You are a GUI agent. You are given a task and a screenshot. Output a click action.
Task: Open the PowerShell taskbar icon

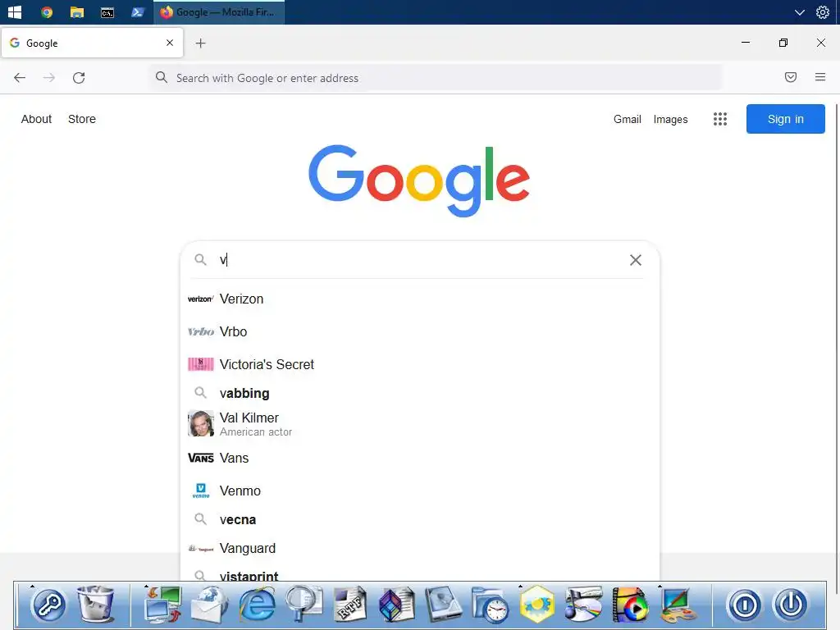pyautogui.click(x=138, y=11)
